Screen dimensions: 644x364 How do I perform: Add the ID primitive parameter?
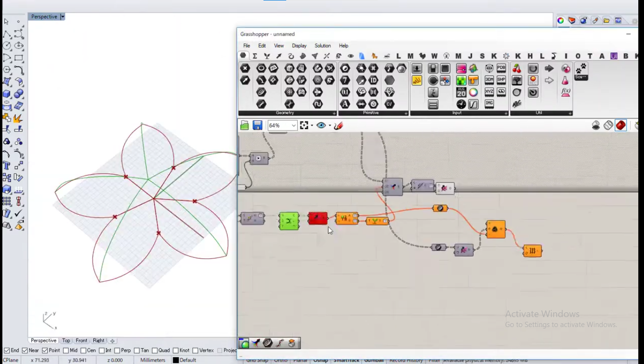[373, 80]
